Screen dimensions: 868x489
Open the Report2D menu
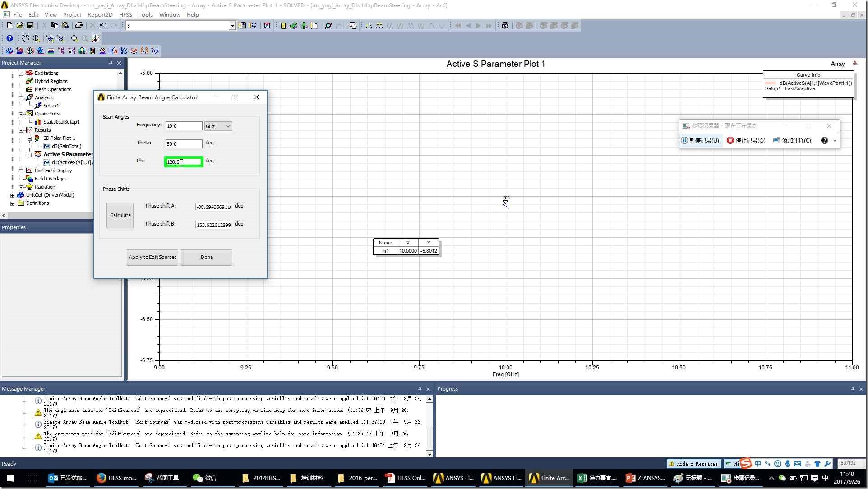click(x=100, y=14)
